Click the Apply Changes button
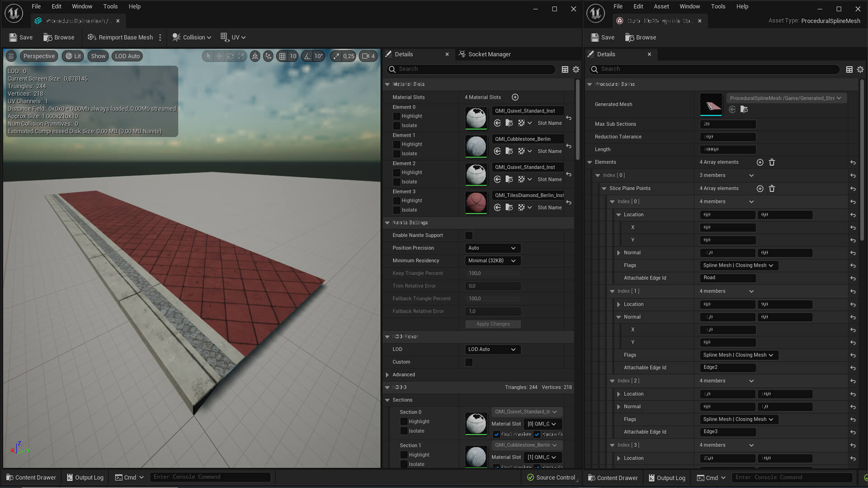Viewport: 868px width, 488px height. [493, 324]
